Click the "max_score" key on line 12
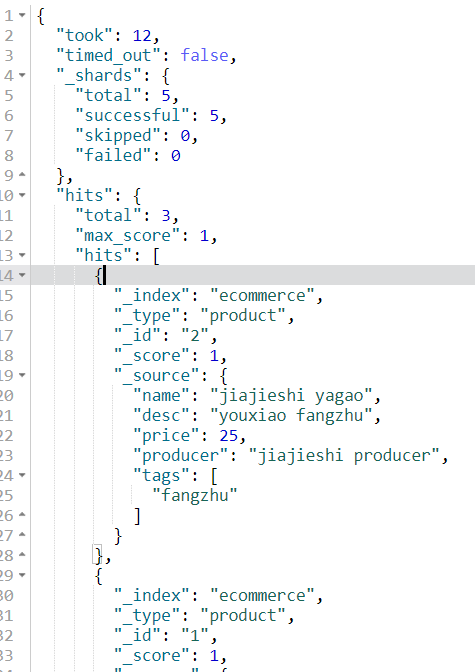 point(127,235)
